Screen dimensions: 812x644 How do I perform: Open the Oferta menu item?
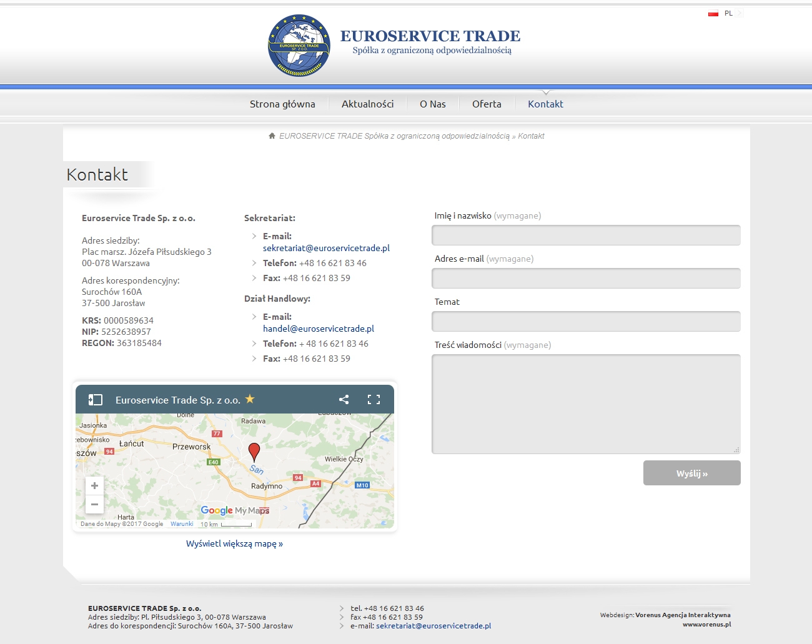click(487, 104)
